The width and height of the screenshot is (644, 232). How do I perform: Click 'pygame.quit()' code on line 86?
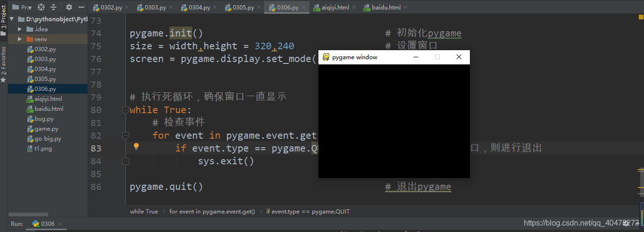pos(166,187)
